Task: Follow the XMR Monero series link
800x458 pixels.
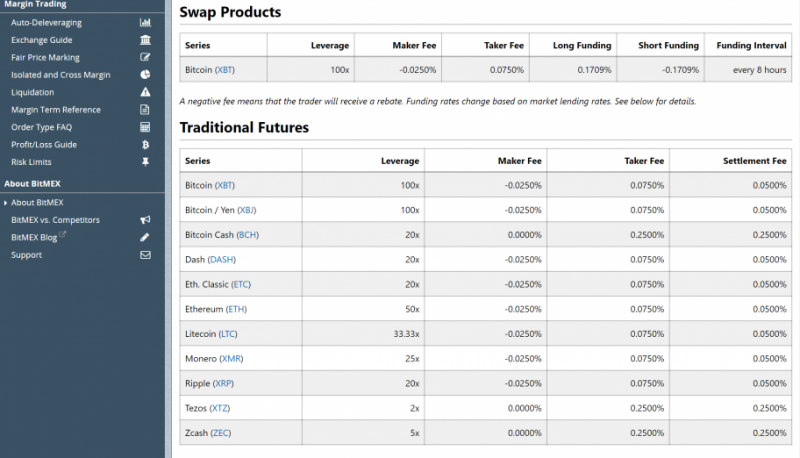Action: 231,358
